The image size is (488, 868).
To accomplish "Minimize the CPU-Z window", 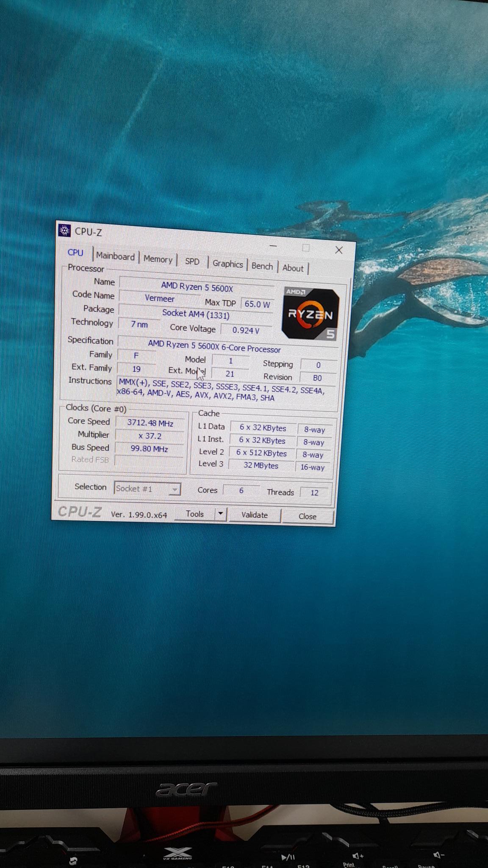I will 273,246.
